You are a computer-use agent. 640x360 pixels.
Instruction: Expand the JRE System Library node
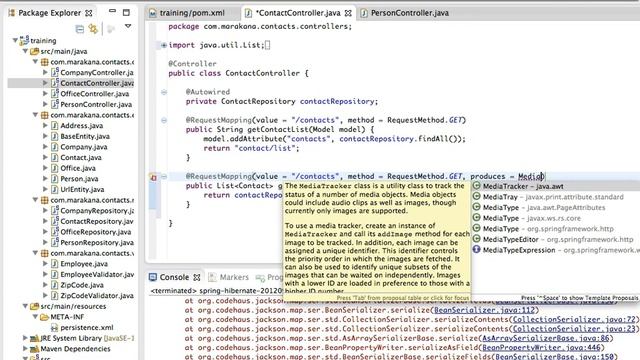25,338
